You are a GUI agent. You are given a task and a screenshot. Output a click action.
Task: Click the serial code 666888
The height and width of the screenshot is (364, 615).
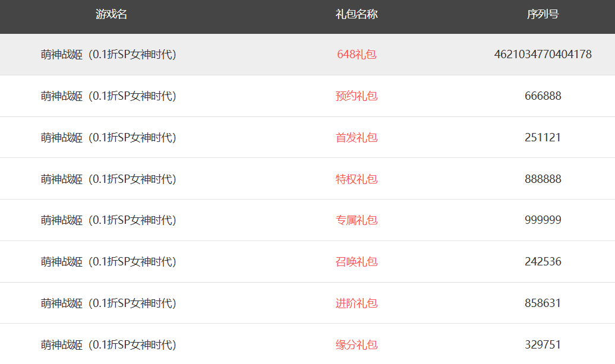pos(543,96)
